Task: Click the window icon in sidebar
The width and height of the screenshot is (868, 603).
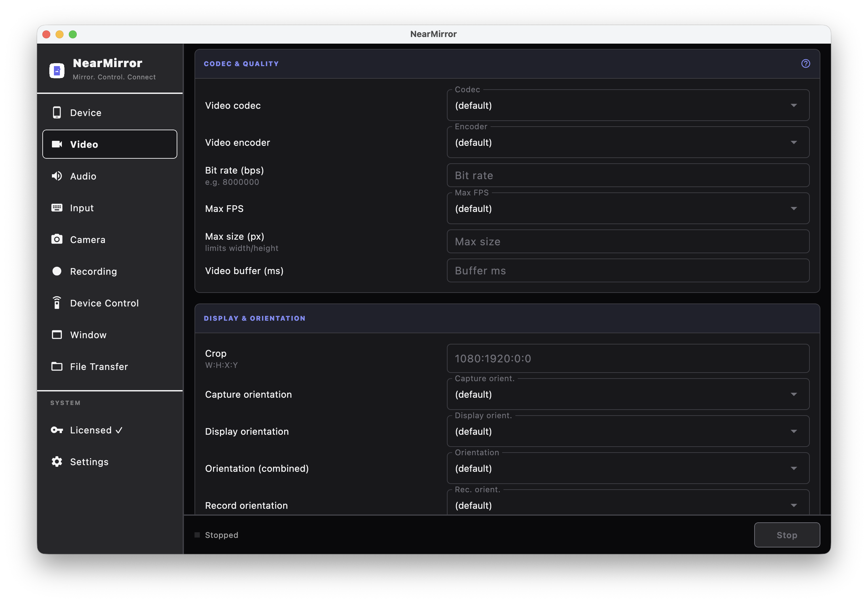Action: point(57,334)
